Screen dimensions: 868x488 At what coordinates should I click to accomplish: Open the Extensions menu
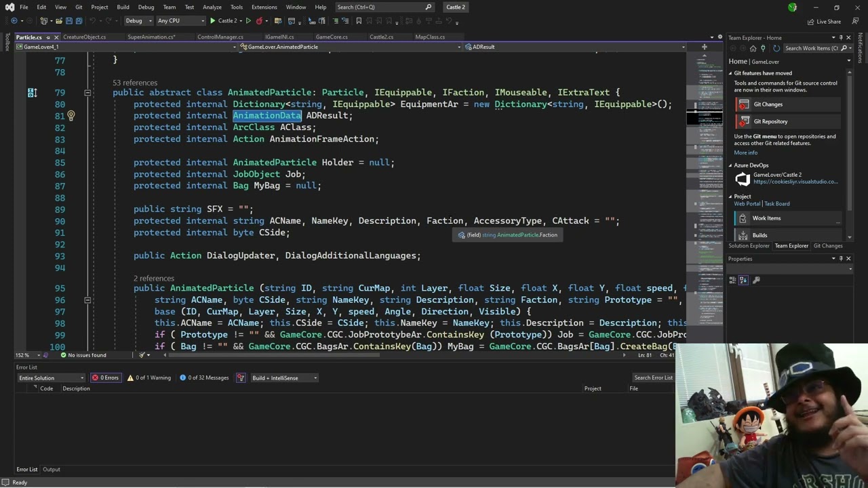[264, 7]
